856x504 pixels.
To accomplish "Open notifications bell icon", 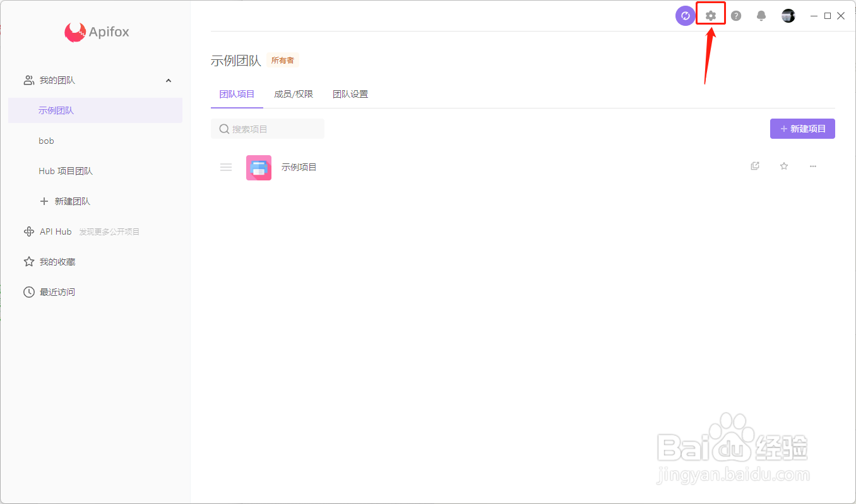I will [x=761, y=16].
